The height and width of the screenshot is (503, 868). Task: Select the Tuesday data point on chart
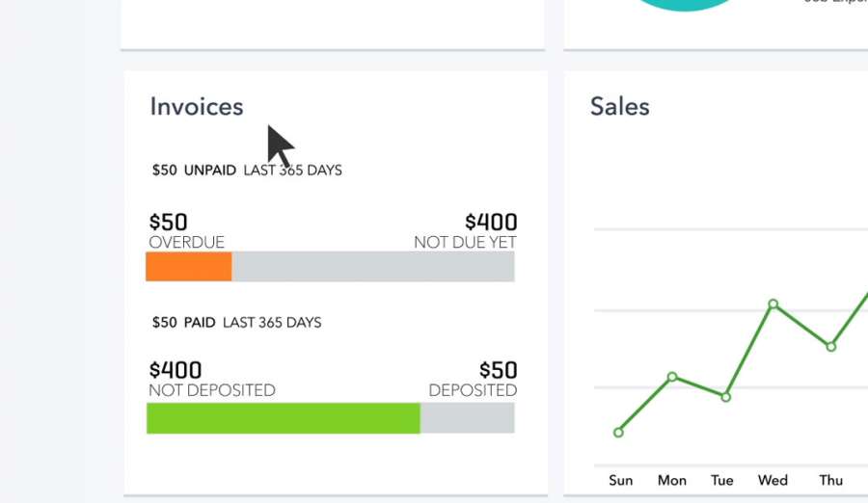[725, 397]
